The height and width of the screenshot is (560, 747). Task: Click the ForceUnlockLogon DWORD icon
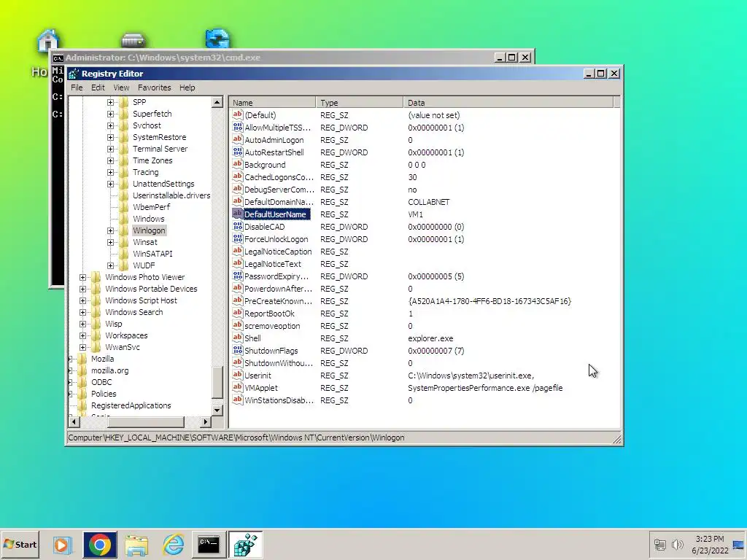click(237, 238)
